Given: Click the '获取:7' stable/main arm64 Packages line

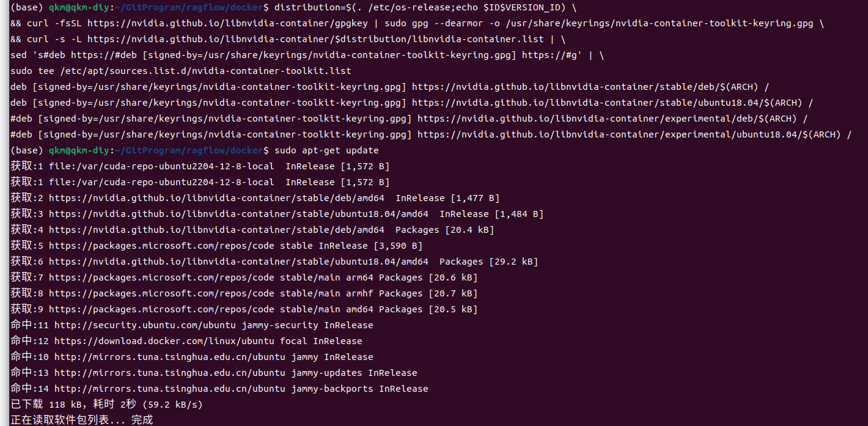Looking at the screenshot, I should click(x=244, y=277).
